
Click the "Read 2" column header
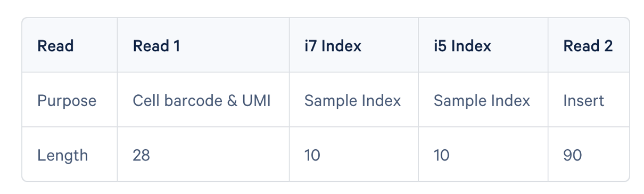coord(589,45)
